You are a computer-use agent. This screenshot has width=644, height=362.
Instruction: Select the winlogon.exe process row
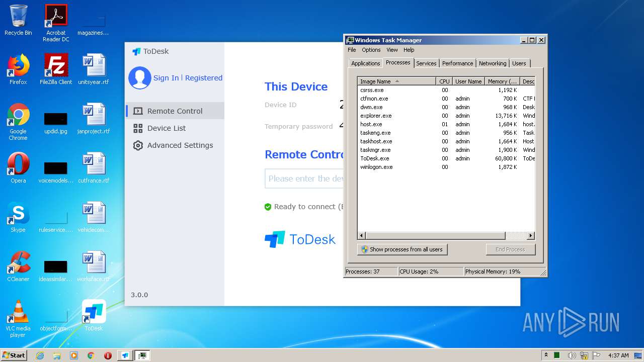click(446, 167)
